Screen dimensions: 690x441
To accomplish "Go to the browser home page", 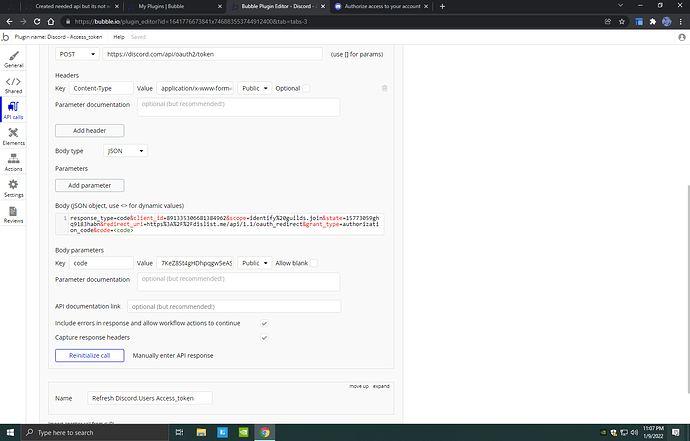I will pyautogui.click(x=51, y=21).
